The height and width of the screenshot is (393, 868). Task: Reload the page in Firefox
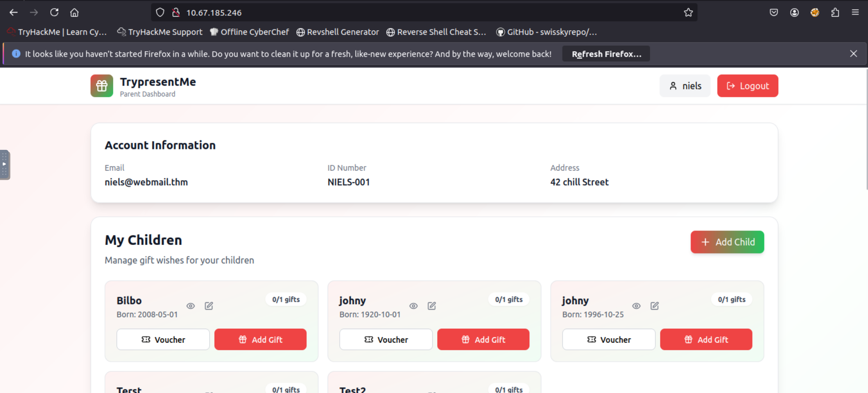pyautogui.click(x=54, y=13)
